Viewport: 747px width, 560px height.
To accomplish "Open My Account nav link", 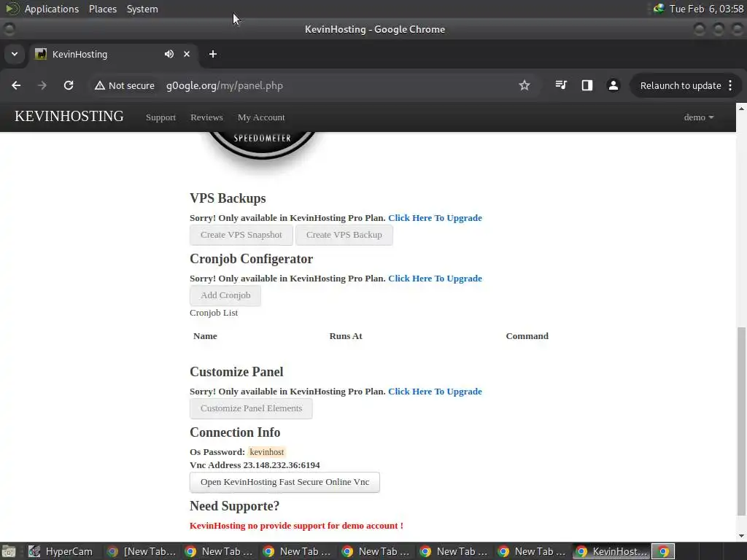I will click(x=261, y=117).
